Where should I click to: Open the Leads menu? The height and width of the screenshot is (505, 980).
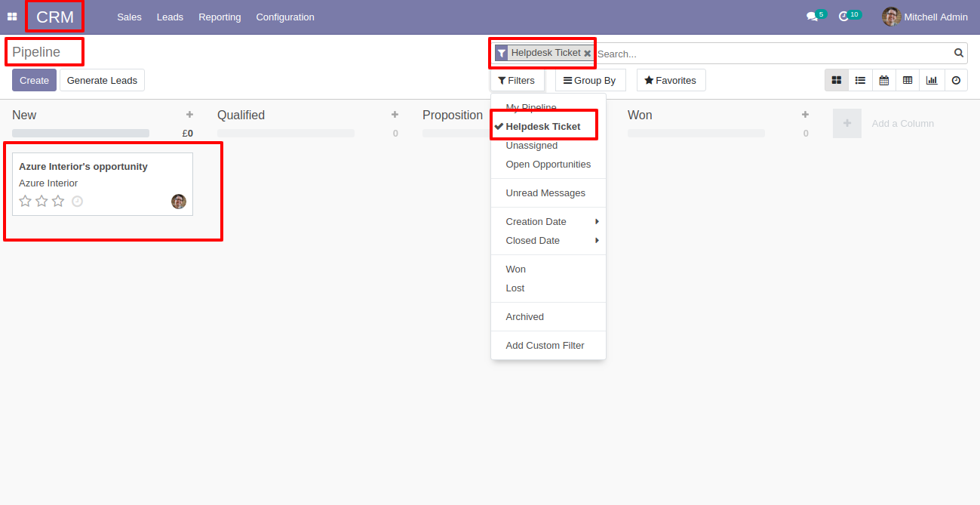click(x=170, y=17)
